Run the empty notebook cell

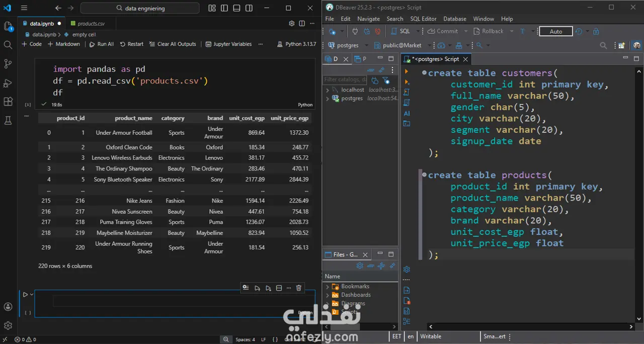point(25,295)
